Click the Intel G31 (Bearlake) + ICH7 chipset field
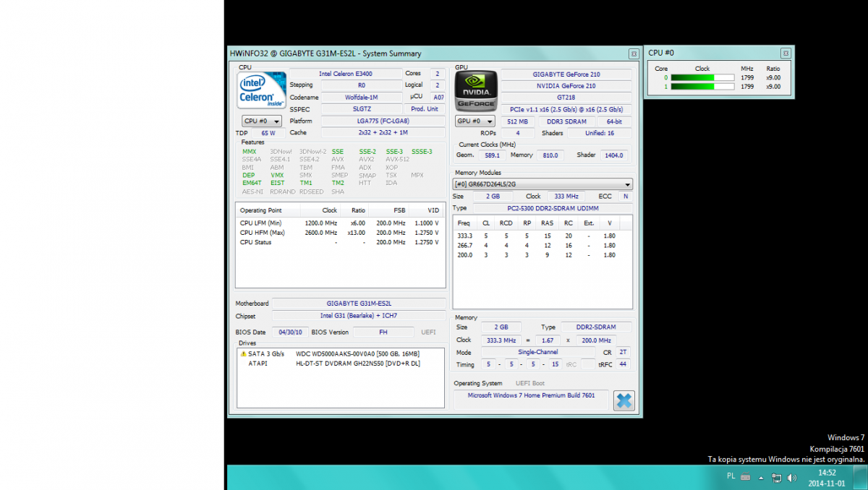 pos(359,316)
